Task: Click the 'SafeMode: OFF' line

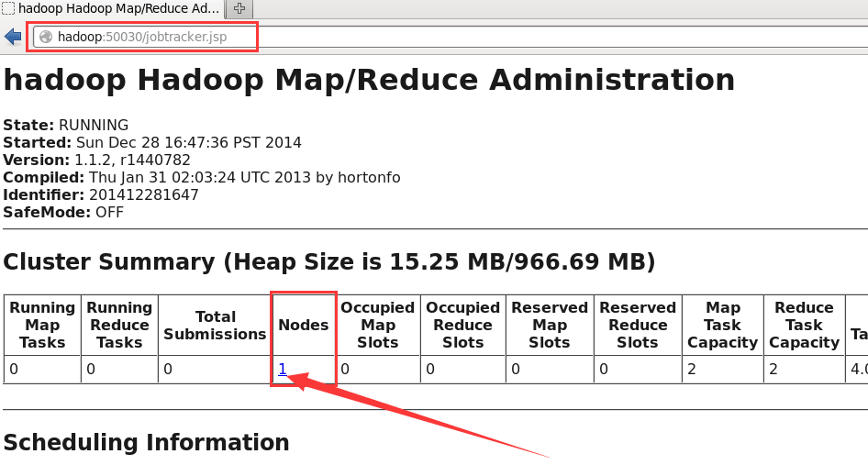Action: coord(63,212)
